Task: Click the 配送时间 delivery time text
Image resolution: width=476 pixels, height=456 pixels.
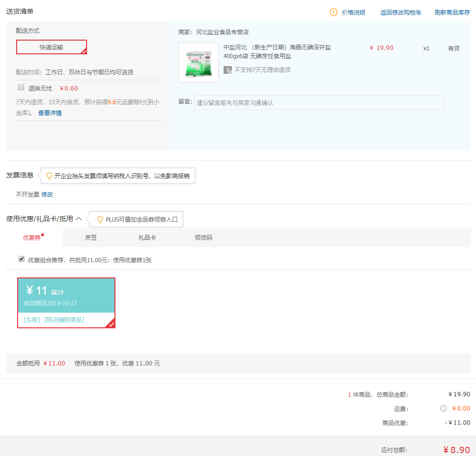Action: tap(74, 72)
